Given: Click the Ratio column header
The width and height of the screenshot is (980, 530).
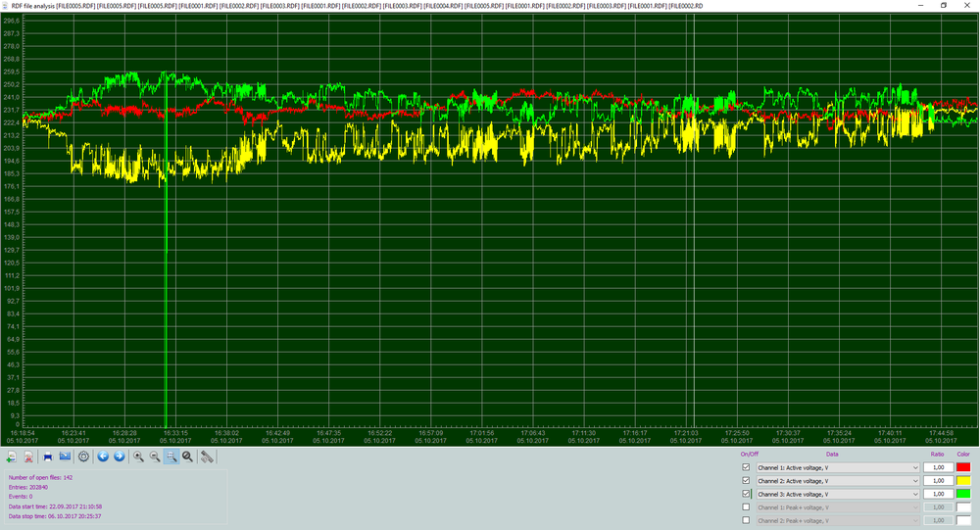Looking at the screenshot, I should [938, 455].
